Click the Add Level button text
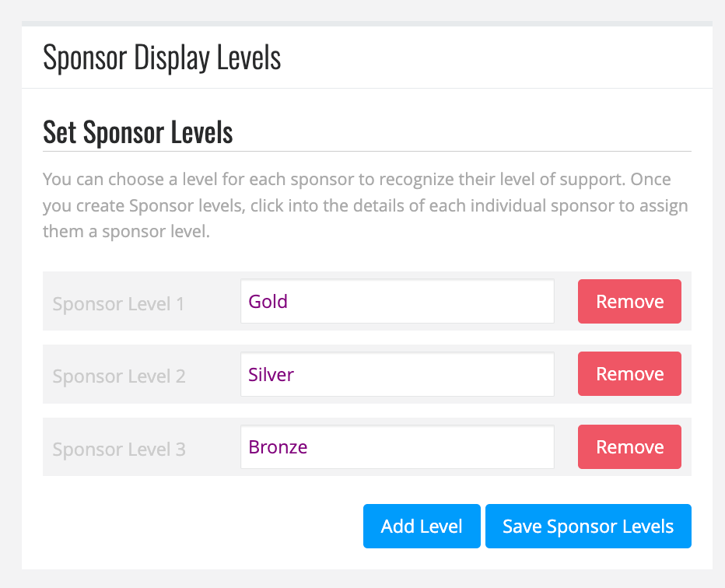Screen dimensions: 725x588 click(422, 526)
